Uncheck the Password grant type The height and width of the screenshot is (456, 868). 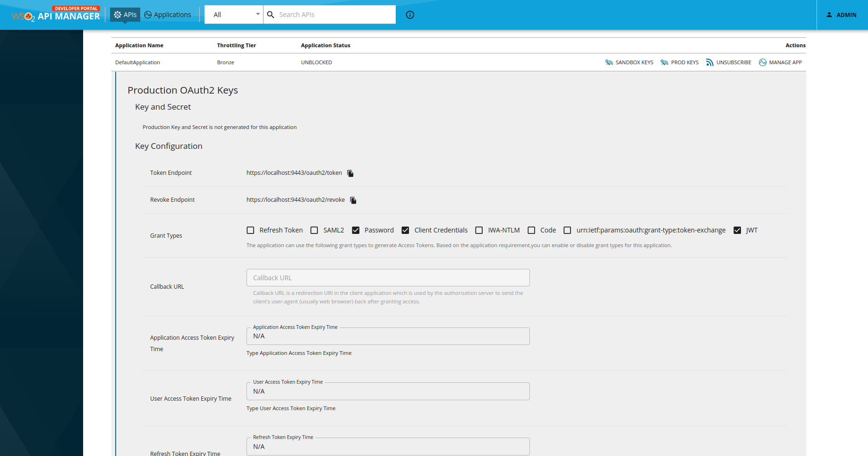[356, 230]
